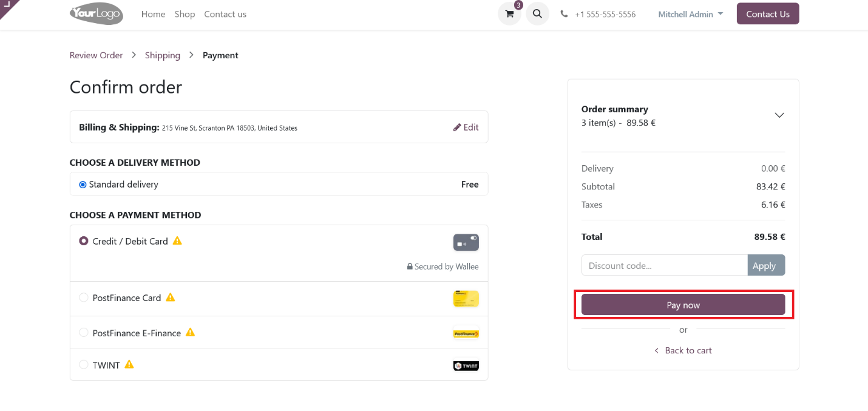The height and width of the screenshot is (411, 868).
Task: Click the TWINT logo icon
Action: tap(466, 365)
